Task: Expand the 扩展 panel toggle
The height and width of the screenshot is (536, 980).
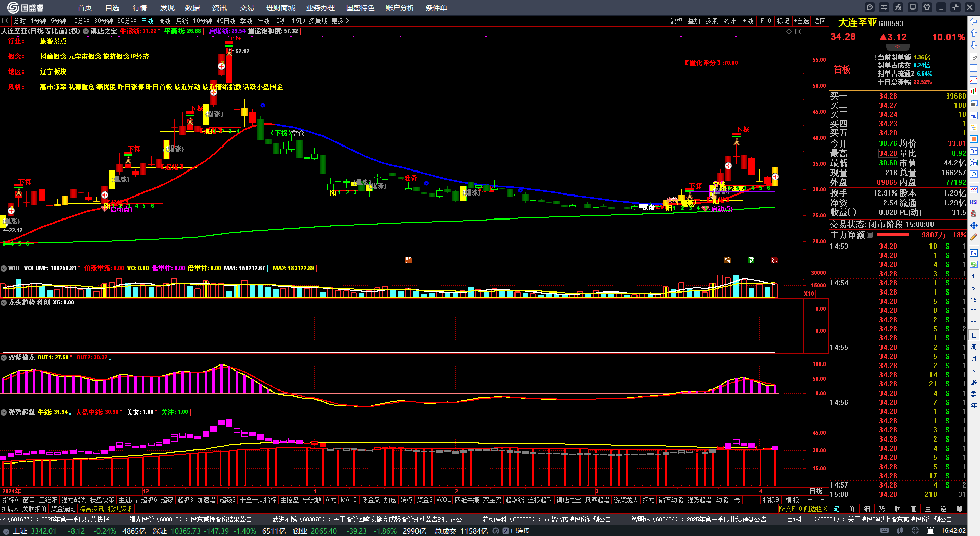Action: coord(10,509)
